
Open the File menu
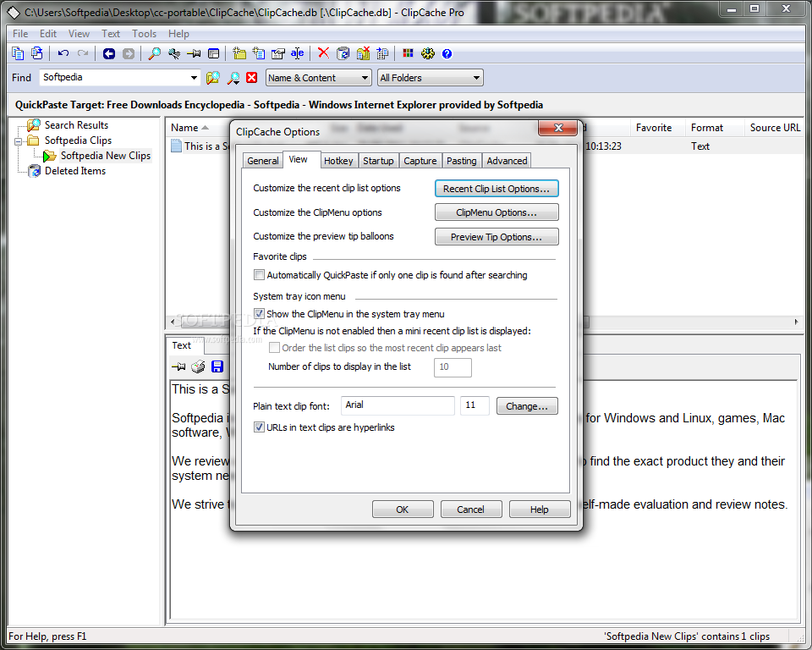point(20,34)
